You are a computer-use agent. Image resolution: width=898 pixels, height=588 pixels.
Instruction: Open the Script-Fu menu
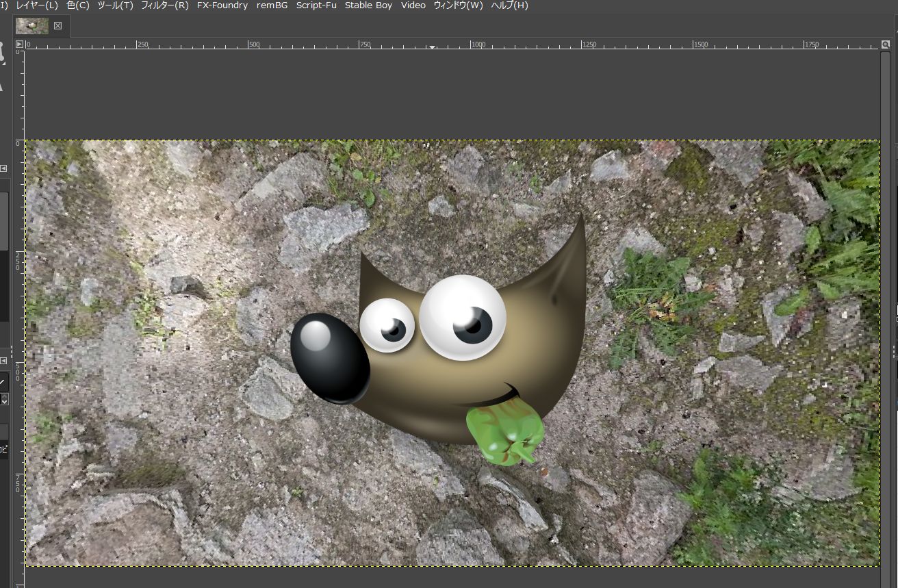tap(316, 5)
